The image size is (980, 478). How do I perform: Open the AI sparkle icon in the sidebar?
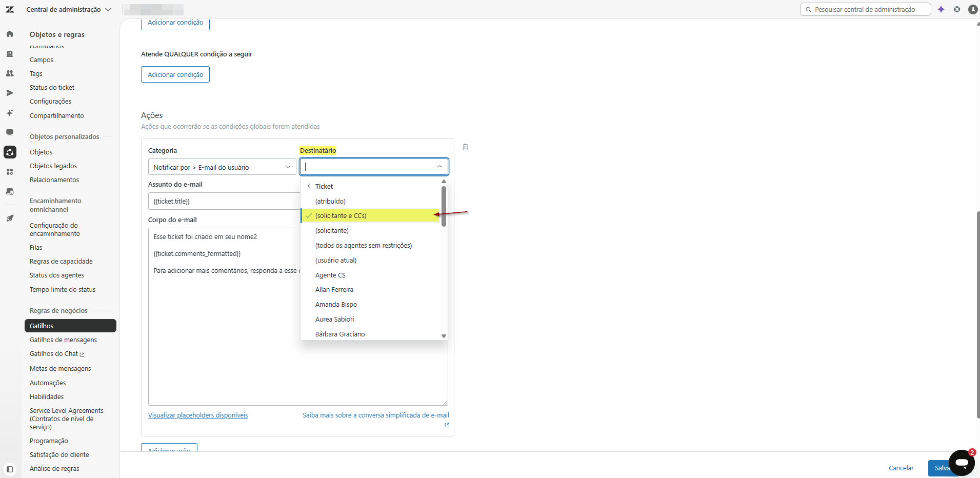click(x=10, y=113)
